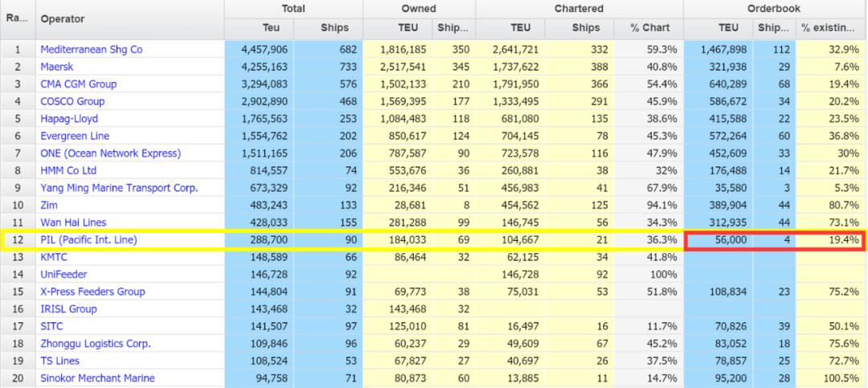The image size is (868, 388).
Task: Click the Orderbook group header
Action: [x=775, y=9]
